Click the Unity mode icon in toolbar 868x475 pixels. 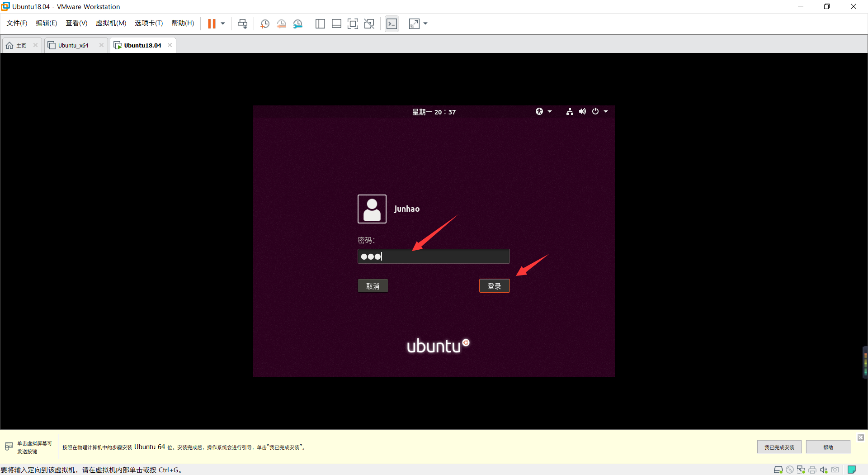(x=369, y=24)
